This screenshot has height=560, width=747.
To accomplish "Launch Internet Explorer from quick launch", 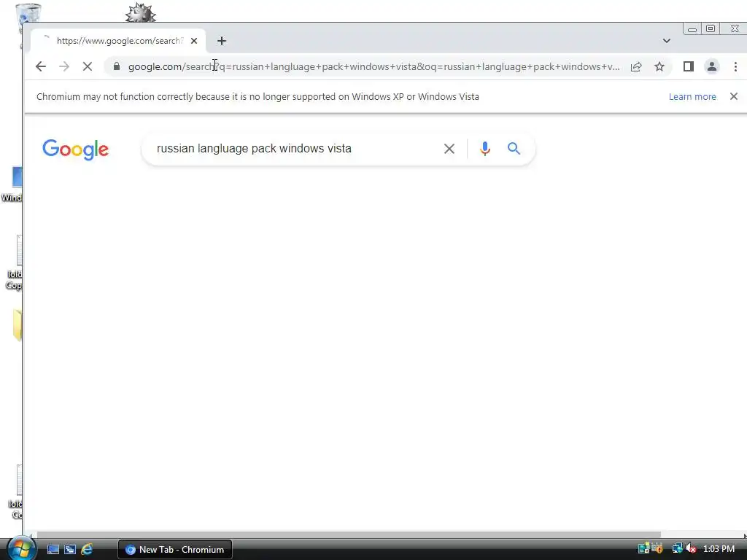I will (x=87, y=550).
